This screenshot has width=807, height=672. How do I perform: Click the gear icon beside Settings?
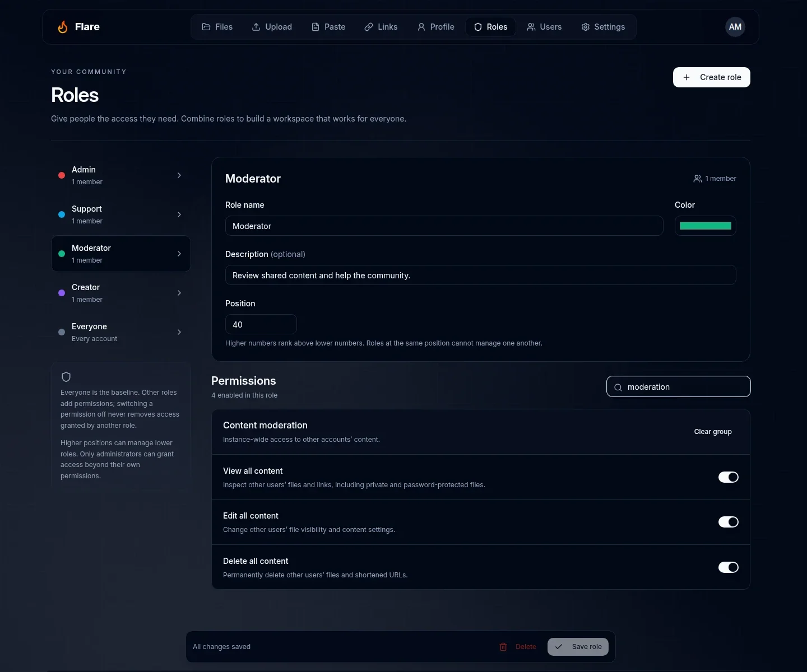586,27
